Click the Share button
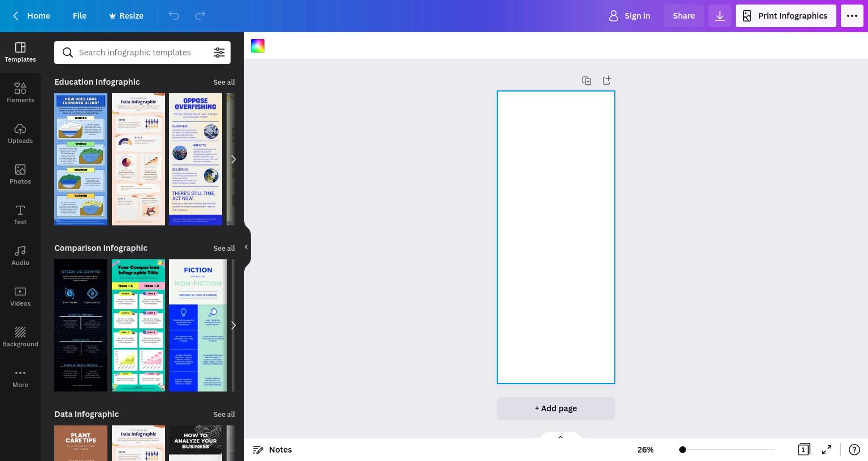 (684, 16)
